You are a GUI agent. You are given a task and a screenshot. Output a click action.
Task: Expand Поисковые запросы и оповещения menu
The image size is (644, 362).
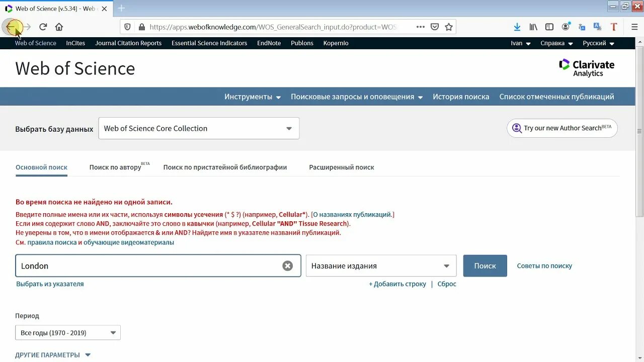(x=357, y=97)
